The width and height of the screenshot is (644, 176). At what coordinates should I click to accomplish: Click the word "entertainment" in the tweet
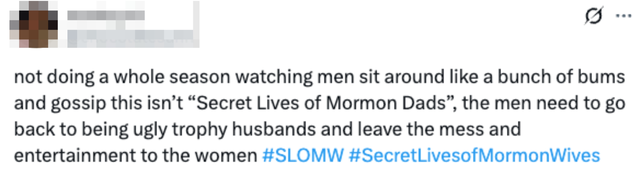(x=75, y=156)
